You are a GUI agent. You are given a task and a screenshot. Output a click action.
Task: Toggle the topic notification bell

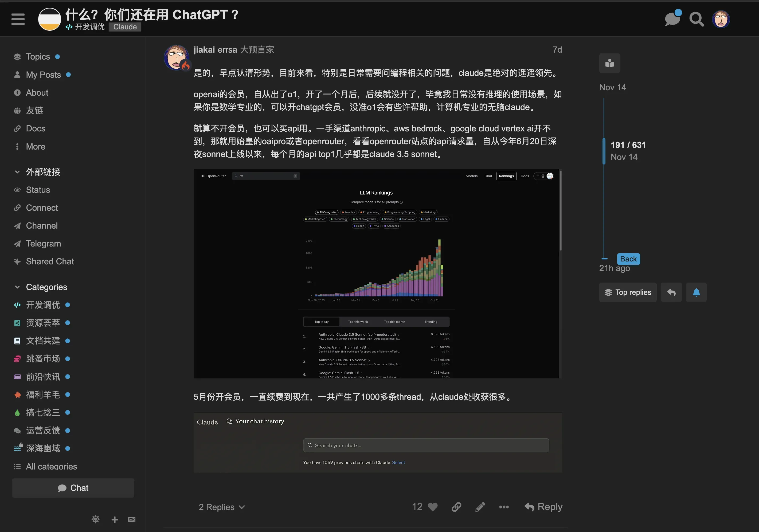696,292
